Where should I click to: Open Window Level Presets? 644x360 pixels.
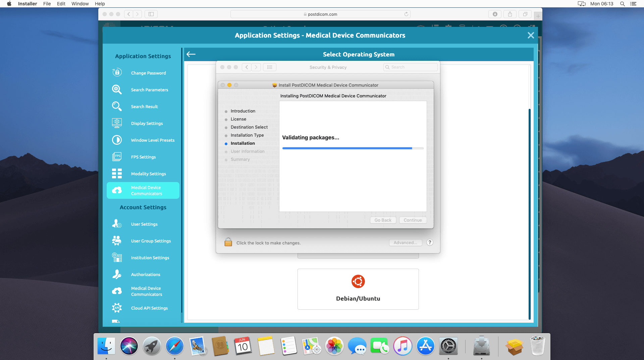143,140
